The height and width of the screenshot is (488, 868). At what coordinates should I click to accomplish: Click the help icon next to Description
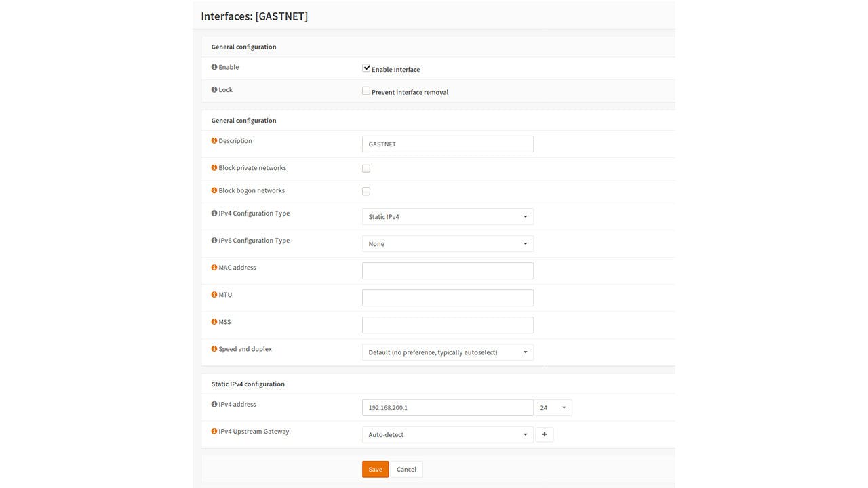214,141
